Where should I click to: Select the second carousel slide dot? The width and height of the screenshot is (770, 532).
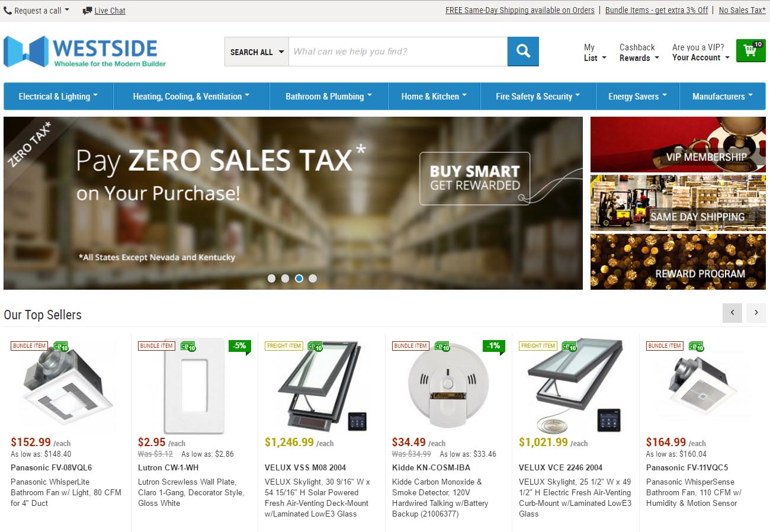pyautogui.click(x=285, y=278)
